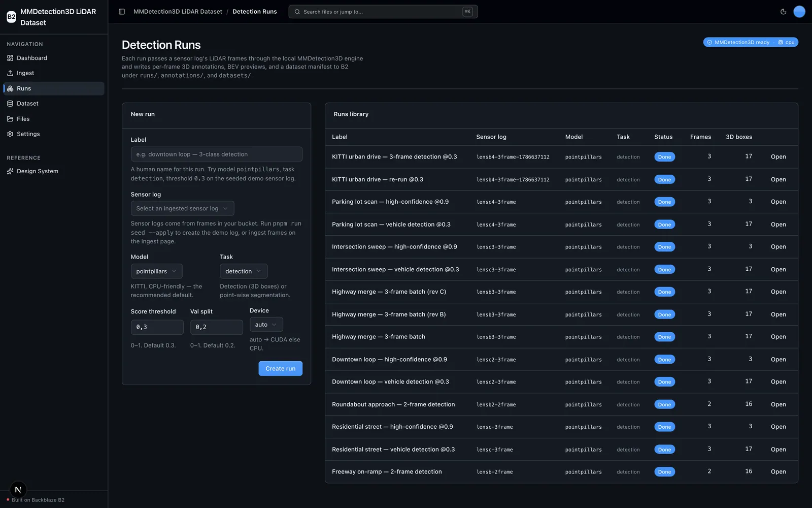812x508 pixels.
Task: Open the Dataset navigation item
Action: point(54,104)
